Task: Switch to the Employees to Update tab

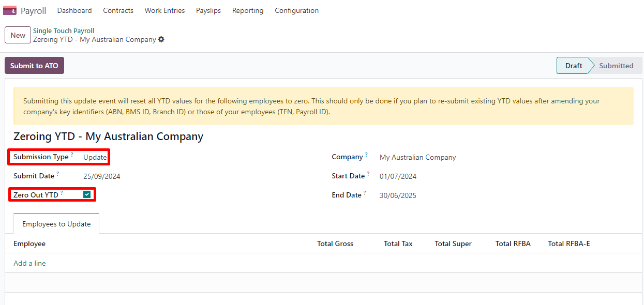Action: [x=56, y=223]
